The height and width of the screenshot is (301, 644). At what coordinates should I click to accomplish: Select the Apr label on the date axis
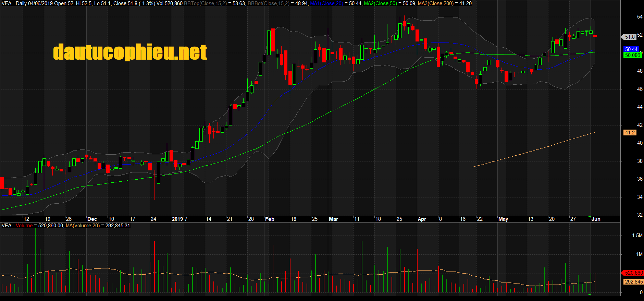pos(422,219)
